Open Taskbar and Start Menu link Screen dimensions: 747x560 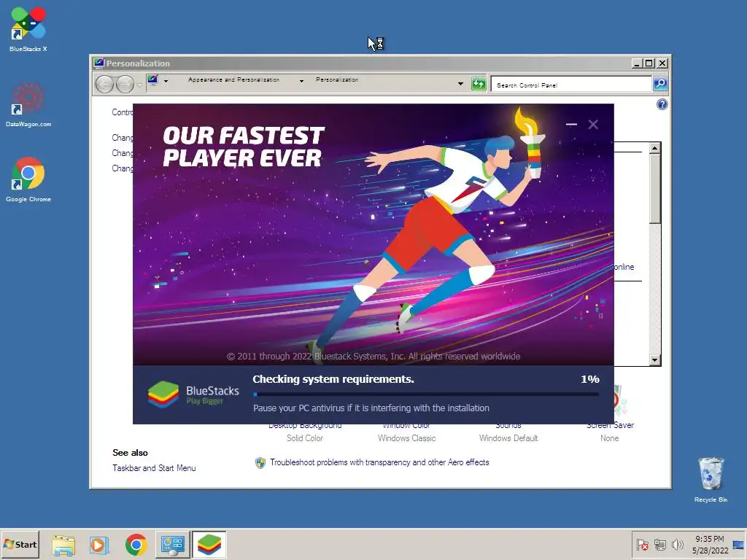[x=154, y=468]
